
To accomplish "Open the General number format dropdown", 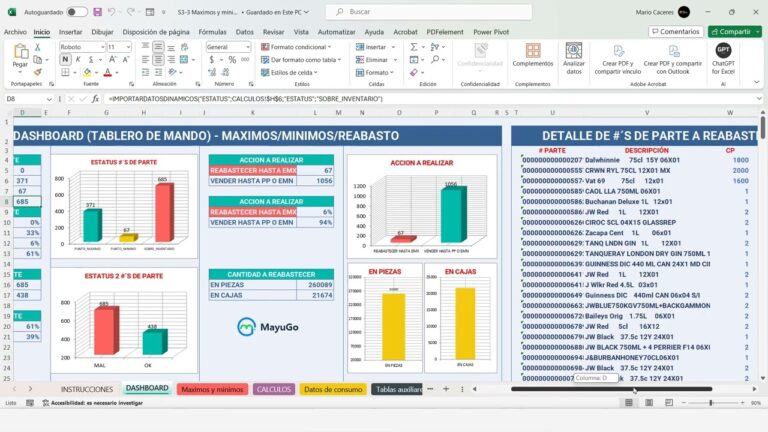I will (x=248, y=47).
